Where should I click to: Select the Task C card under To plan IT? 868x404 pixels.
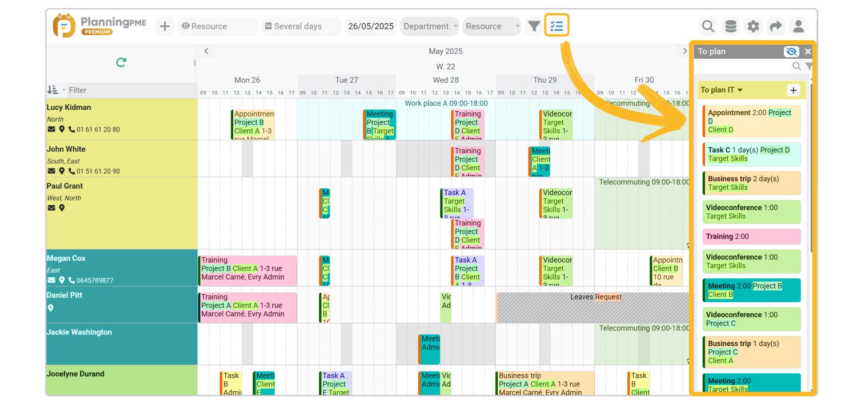pyautogui.click(x=751, y=154)
